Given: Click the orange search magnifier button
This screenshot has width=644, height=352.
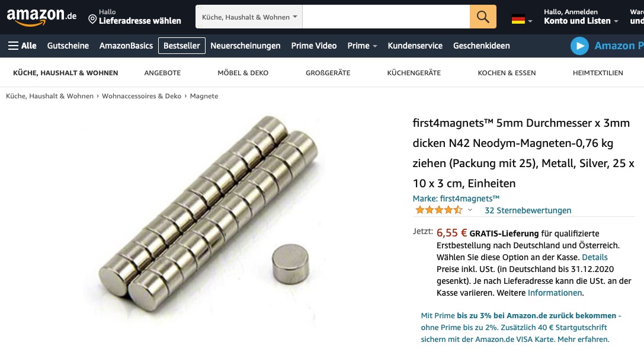Looking at the screenshot, I should pos(483,17).
